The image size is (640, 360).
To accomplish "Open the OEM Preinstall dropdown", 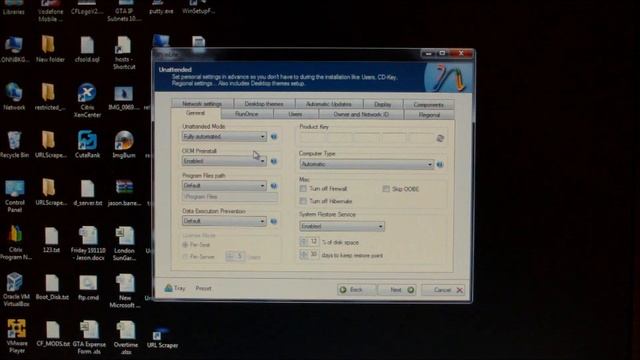I will [x=224, y=161].
